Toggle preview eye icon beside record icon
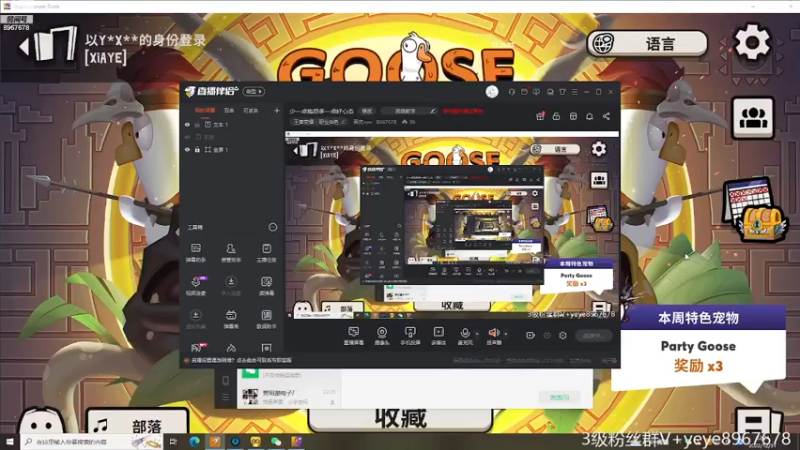The width and height of the screenshot is (800, 450). tap(547, 335)
